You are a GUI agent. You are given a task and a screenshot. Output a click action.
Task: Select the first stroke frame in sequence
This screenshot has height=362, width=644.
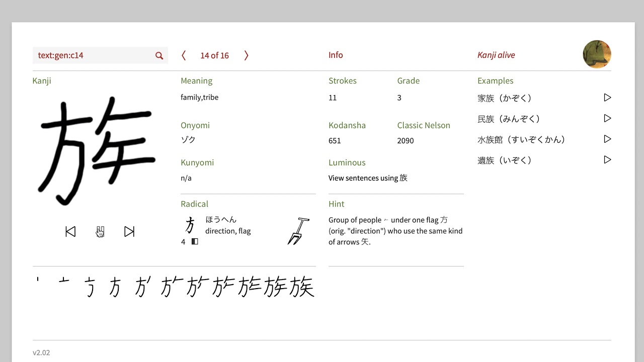coord(38,280)
